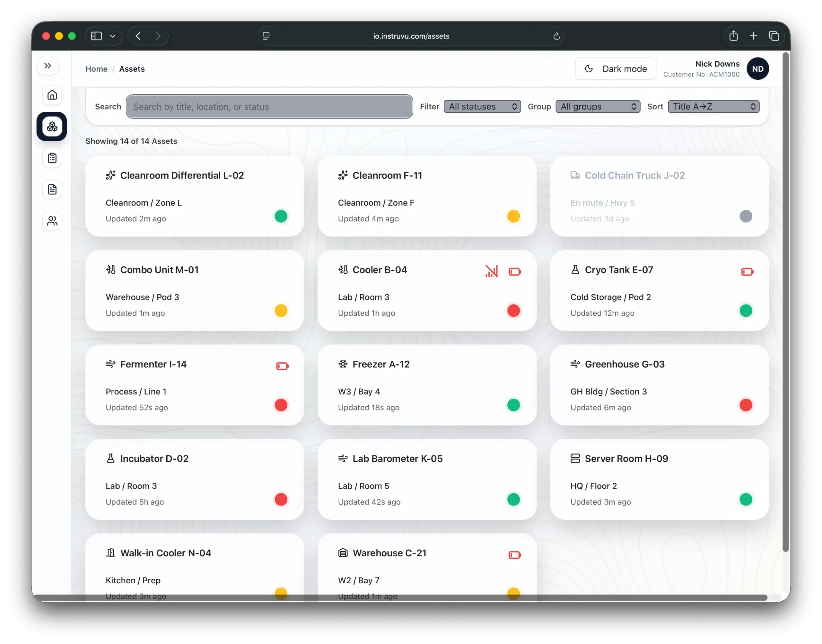822x644 pixels.
Task: Toggle Dark mode
Action: pos(616,69)
